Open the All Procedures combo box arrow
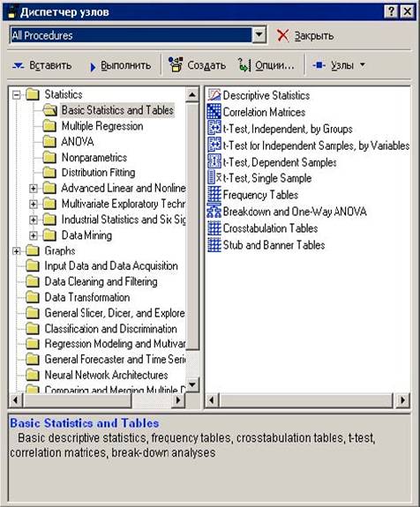This screenshot has height=507, width=420. pyautogui.click(x=259, y=35)
